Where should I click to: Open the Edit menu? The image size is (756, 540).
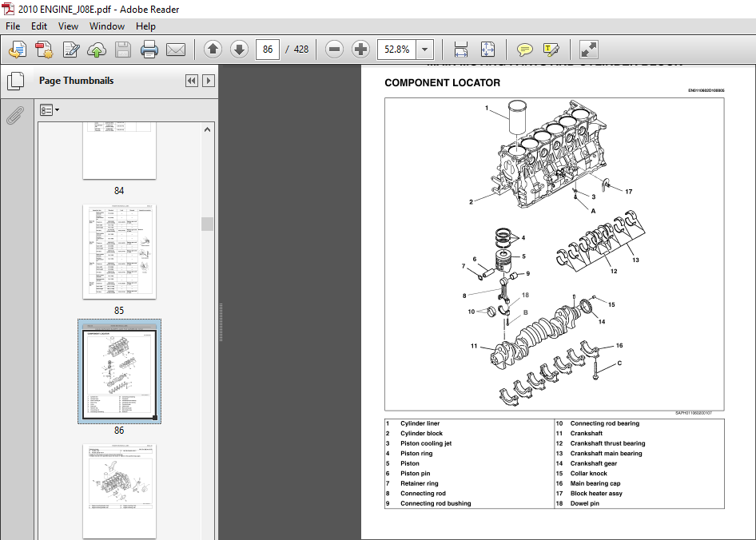39,26
